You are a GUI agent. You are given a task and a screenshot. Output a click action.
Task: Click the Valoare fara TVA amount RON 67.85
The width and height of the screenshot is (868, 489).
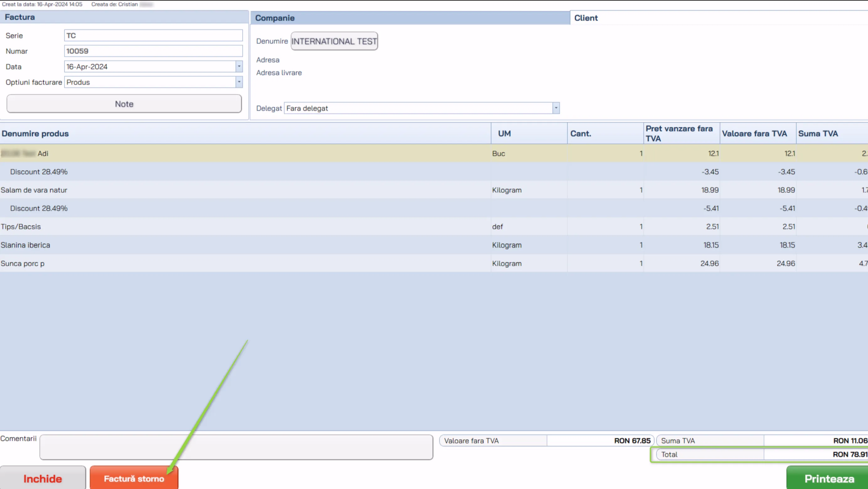click(x=632, y=440)
